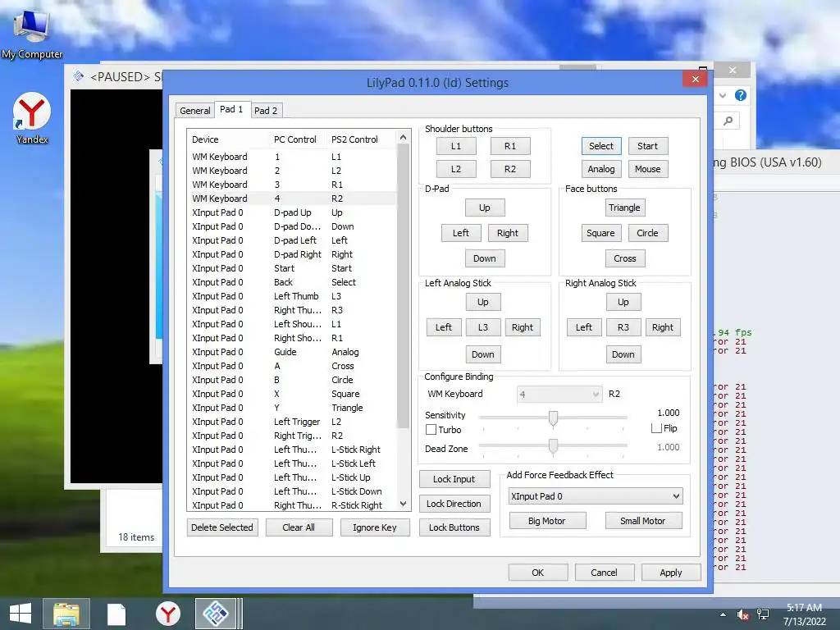This screenshot has height=630, width=840.
Task: Click the blue help icon in background window
Action: tap(741, 95)
